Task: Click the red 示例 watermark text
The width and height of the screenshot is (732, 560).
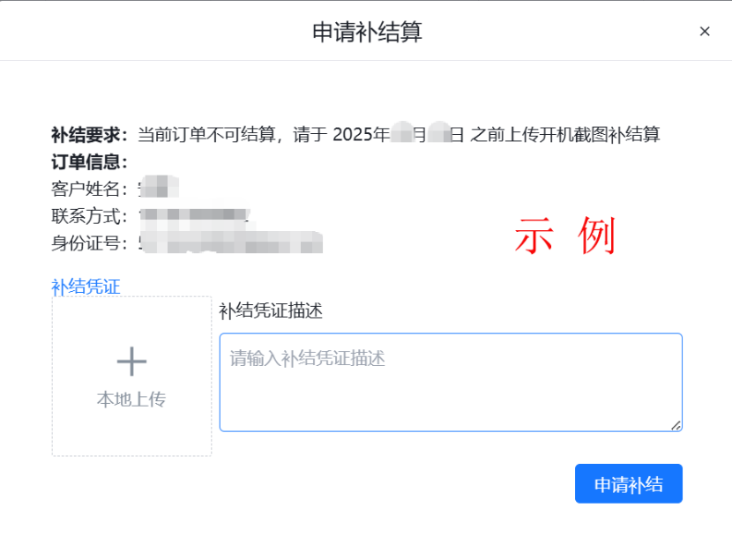Action: coord(564,236)
